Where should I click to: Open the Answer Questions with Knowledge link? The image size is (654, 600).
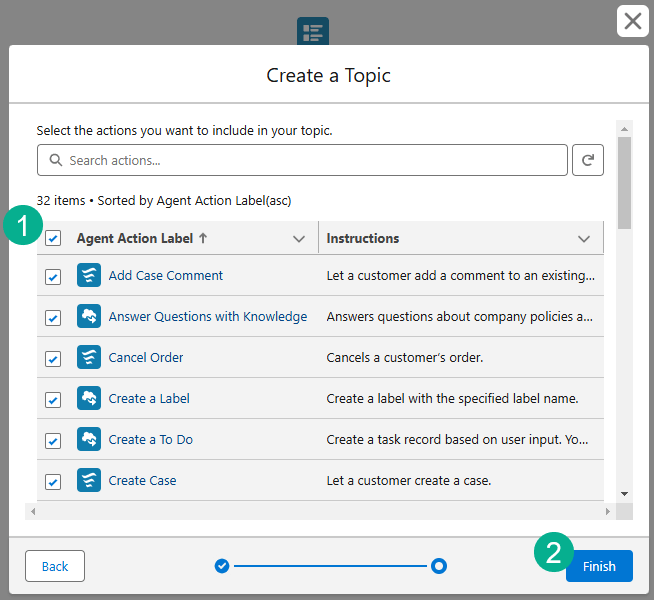pos(207,316)
